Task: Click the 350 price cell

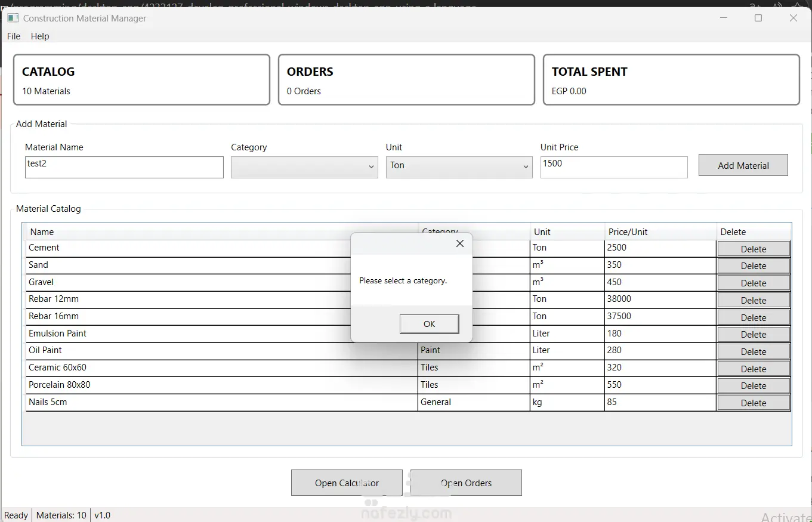Action: tap(660, 265)
